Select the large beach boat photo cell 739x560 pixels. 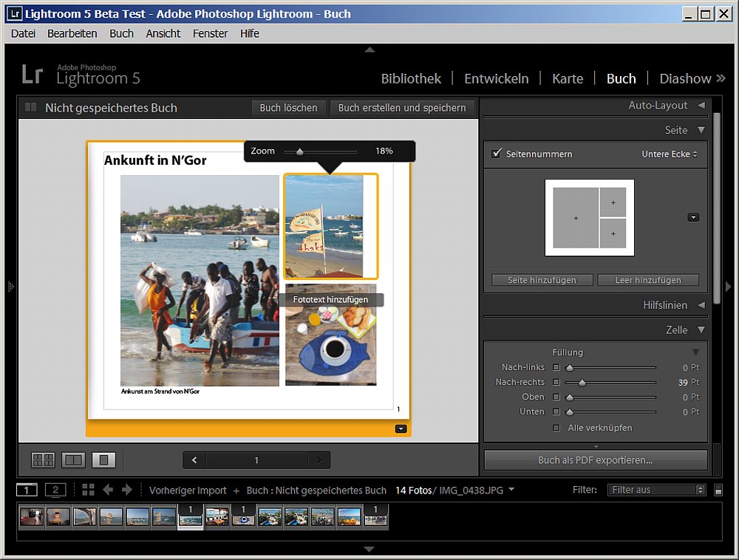[x=200, y=281]
